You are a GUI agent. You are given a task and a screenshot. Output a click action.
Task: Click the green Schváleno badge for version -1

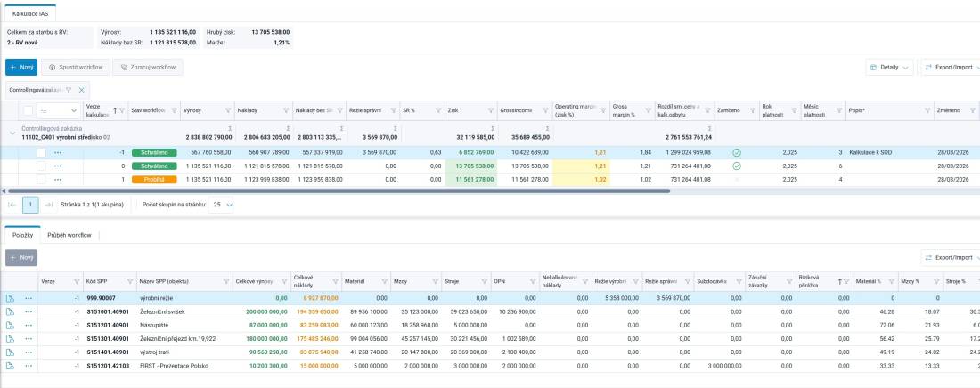(x=154, y=152)
